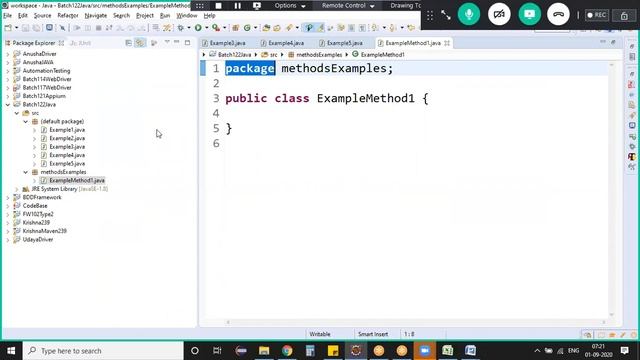Collapse the methodsExamples package node
Viewport: 640px width, 360px height.
tap(25, 172)
